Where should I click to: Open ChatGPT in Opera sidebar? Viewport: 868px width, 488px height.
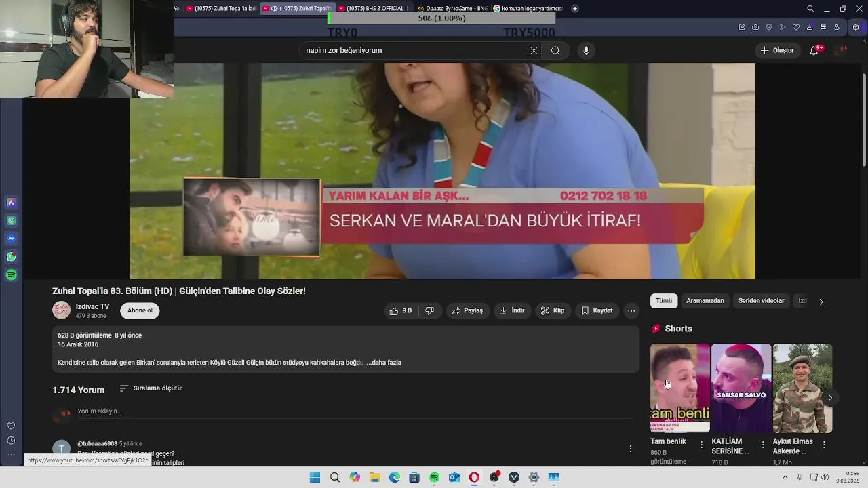(11, 221)
